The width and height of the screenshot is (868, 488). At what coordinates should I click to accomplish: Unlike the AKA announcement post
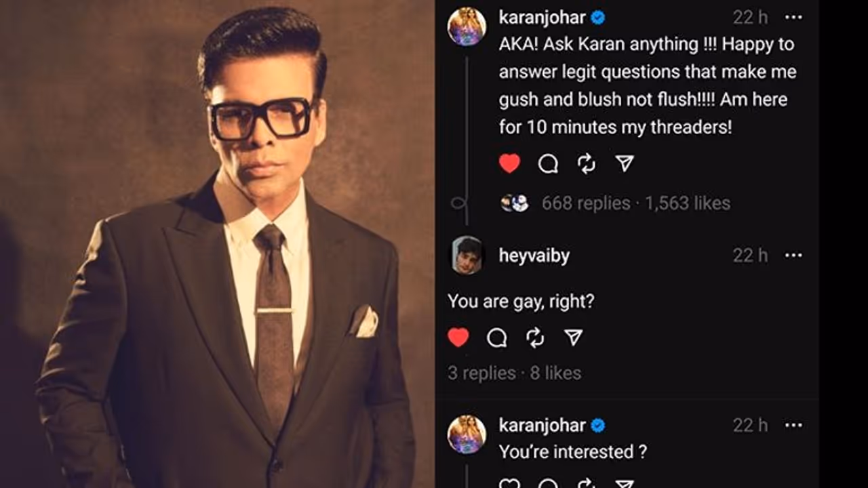509,163
